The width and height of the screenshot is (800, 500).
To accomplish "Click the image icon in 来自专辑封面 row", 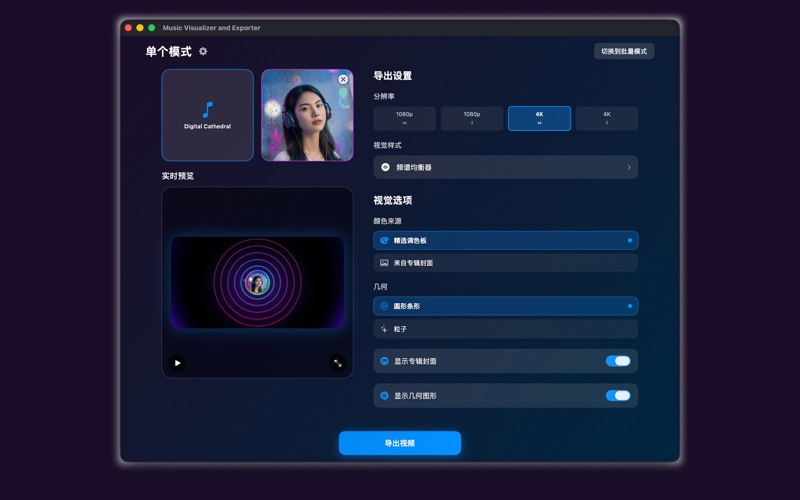I will click(x=384, y=263).
